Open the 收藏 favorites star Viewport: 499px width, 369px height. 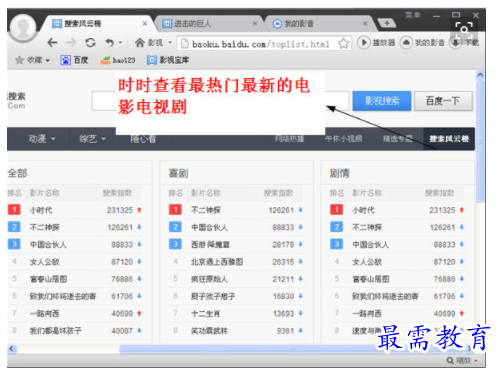coord(20,60)
